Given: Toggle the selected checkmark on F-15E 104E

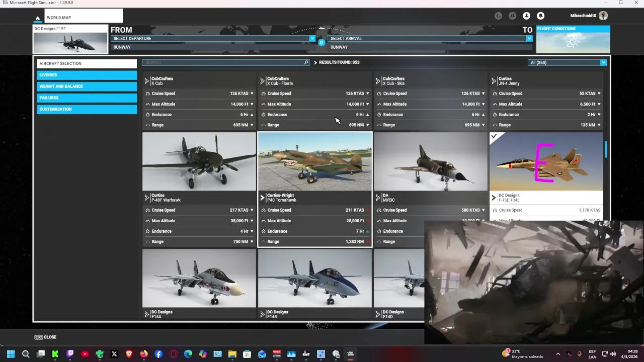Looking at the screenshot, I should coord(495,136).
